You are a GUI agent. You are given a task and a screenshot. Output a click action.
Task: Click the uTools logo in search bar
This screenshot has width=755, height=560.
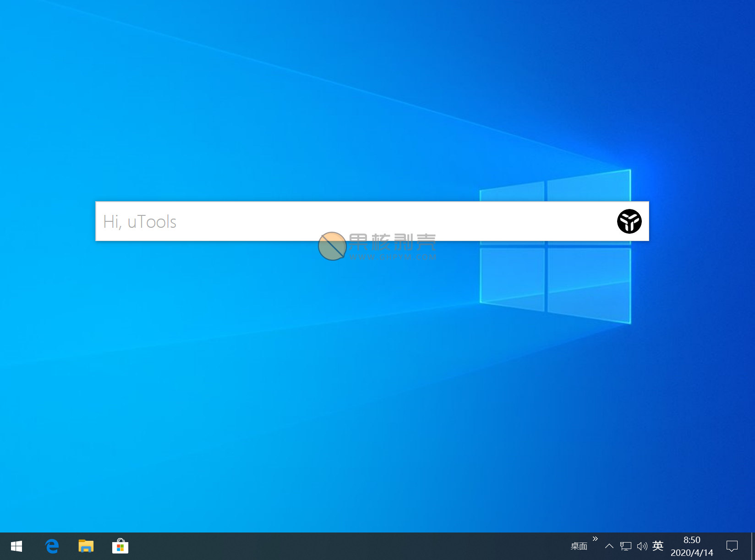[629, 221]
